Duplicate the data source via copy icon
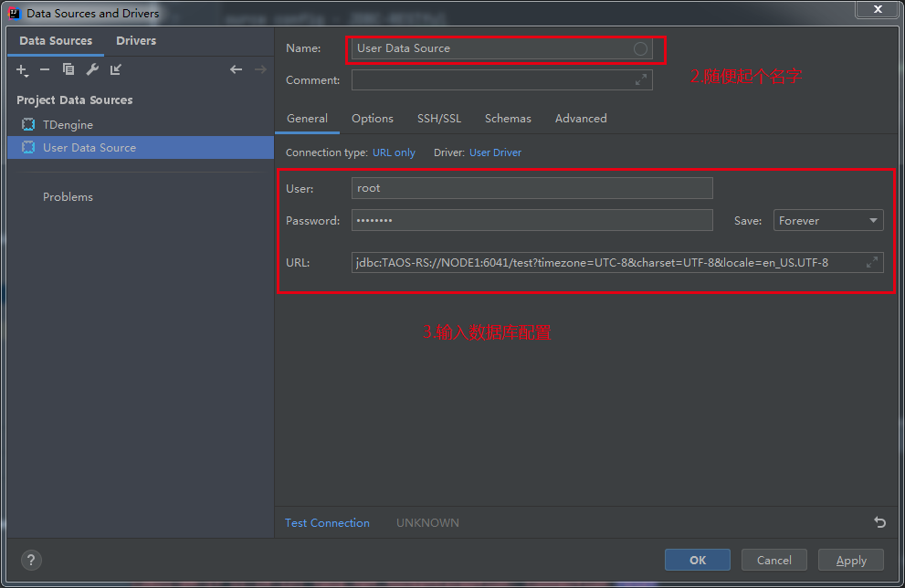 coord(68,69)
